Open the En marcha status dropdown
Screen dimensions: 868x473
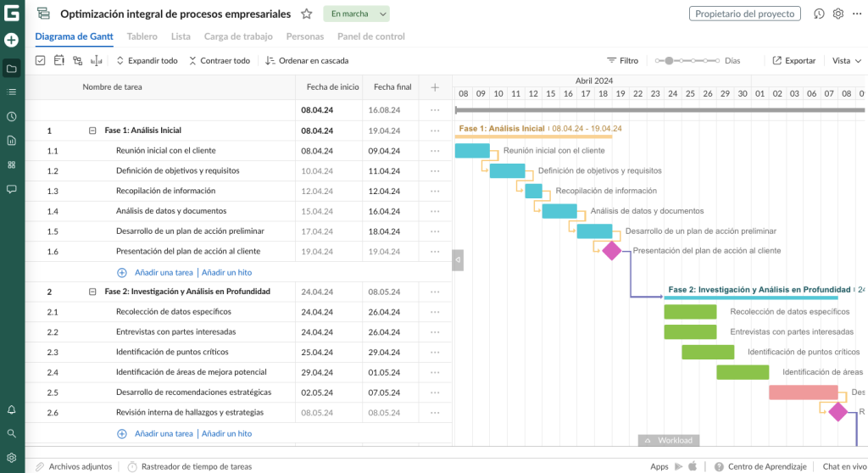(357, 14)
